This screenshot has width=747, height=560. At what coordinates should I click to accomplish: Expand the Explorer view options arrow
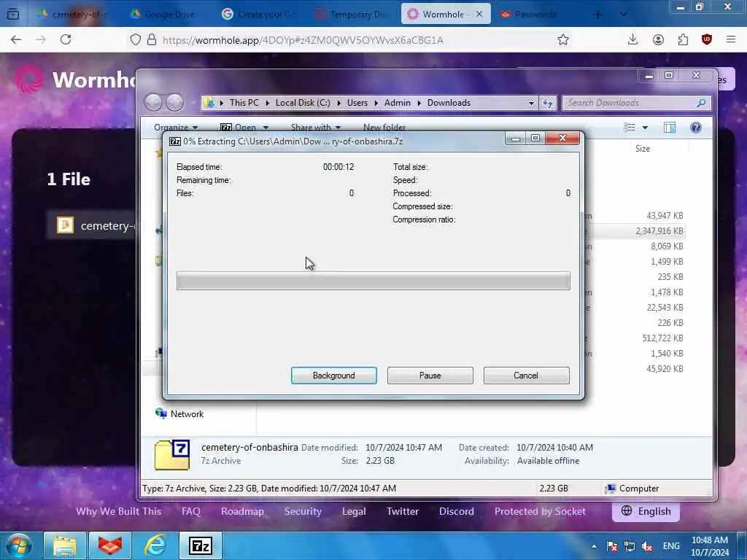tap(645, 128)
